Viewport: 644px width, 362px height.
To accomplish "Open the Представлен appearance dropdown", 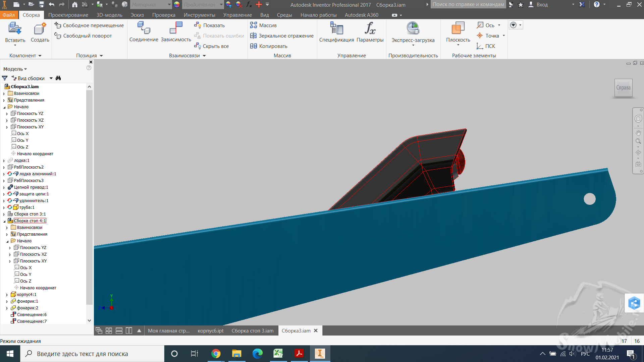I will (203, 5).
